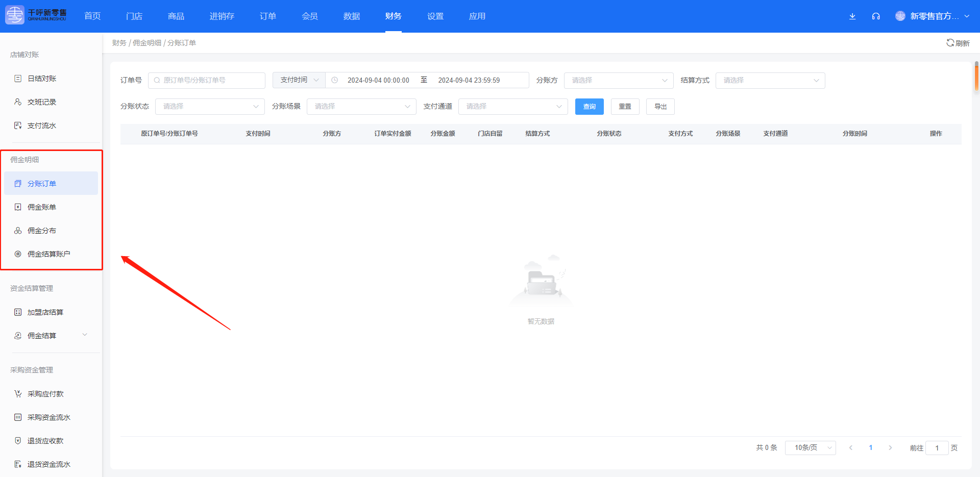
Task: Open the 会员 top menu
Action: (310, 16)
